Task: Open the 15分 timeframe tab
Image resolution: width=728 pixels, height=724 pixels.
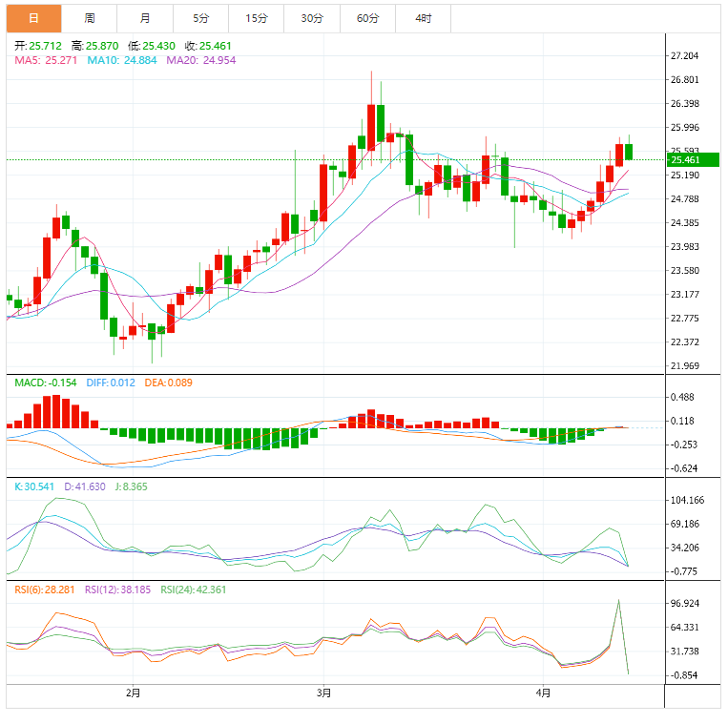Action: point(257,18)
